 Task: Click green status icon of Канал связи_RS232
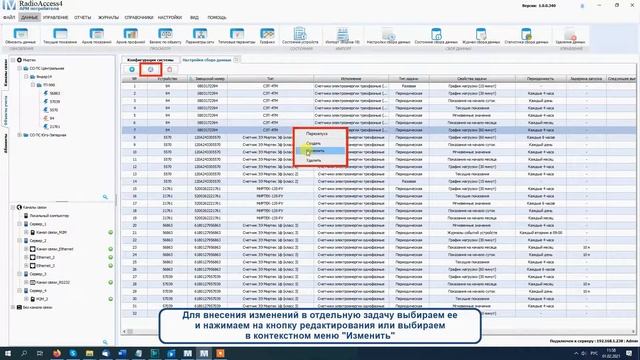[x=111, y=282]
